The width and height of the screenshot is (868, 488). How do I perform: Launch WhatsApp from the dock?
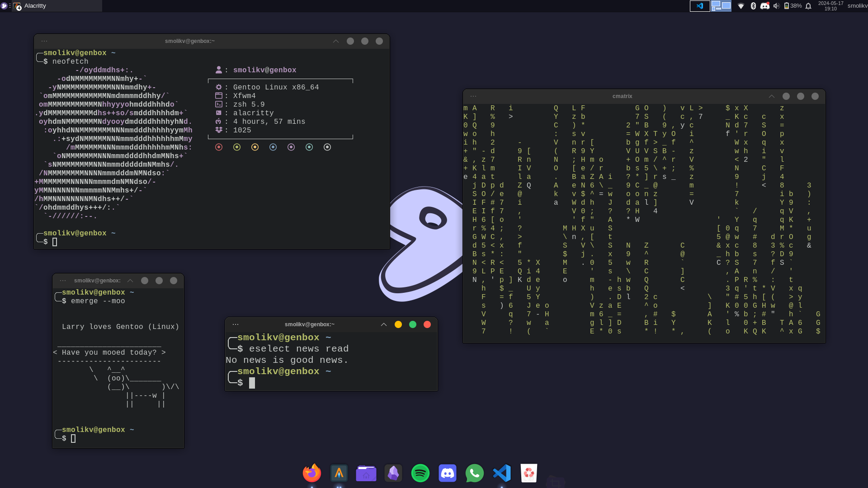tap(475, 473)
